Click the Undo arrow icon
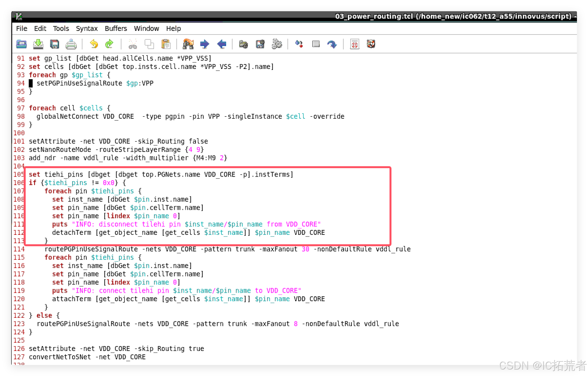This screenshot has height=376, width=588. tap(94, 44)
